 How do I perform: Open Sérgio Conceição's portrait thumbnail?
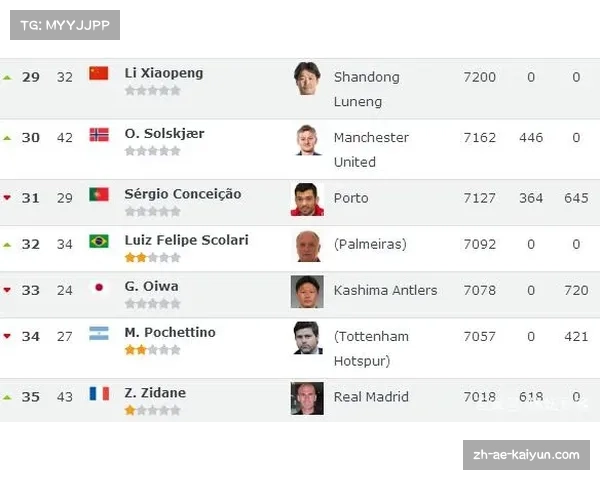point(307,199)
